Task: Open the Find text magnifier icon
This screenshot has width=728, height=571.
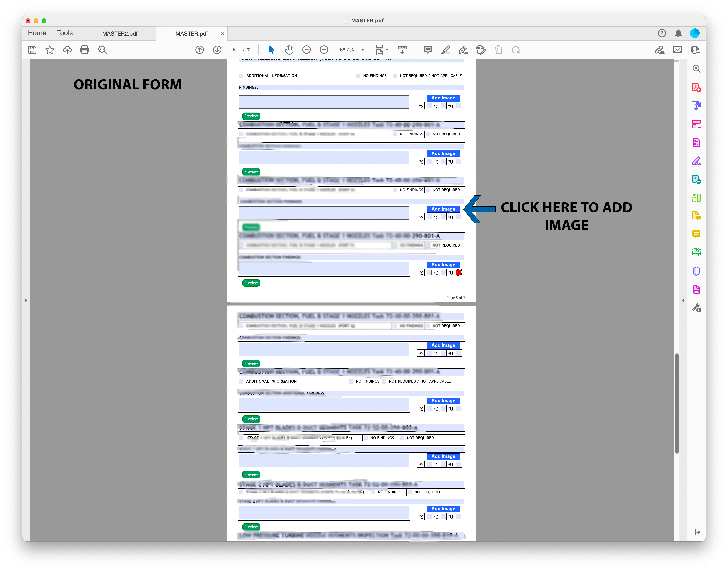Action: coord(103,50)
